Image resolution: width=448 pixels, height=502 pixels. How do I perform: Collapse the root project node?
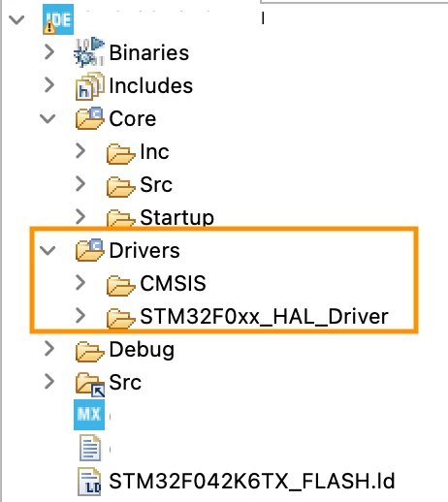16,20
